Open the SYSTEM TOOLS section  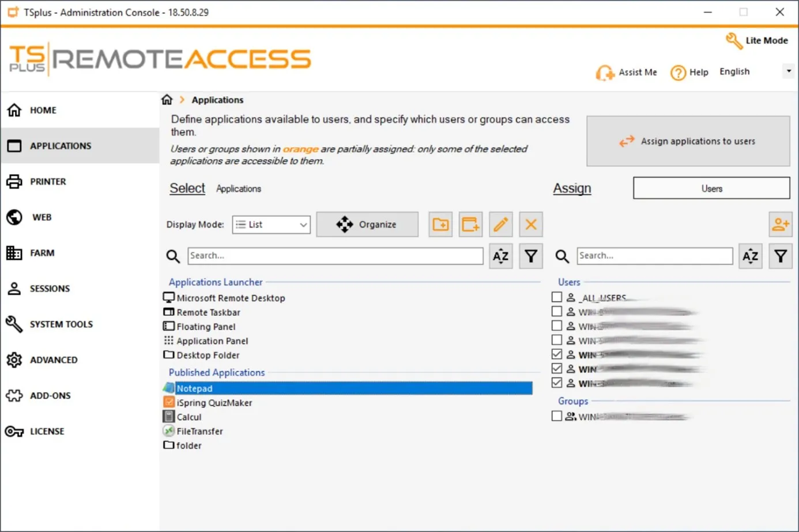[x=80, y=325]
